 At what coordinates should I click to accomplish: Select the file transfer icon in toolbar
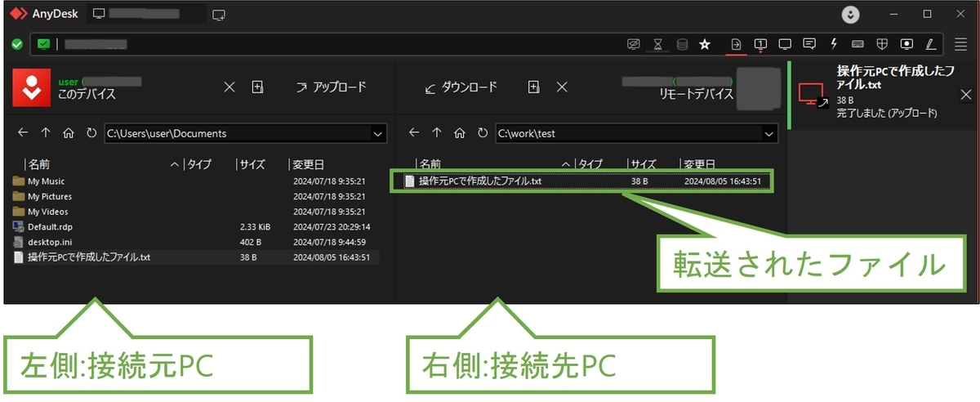click(x=736, y=44)
